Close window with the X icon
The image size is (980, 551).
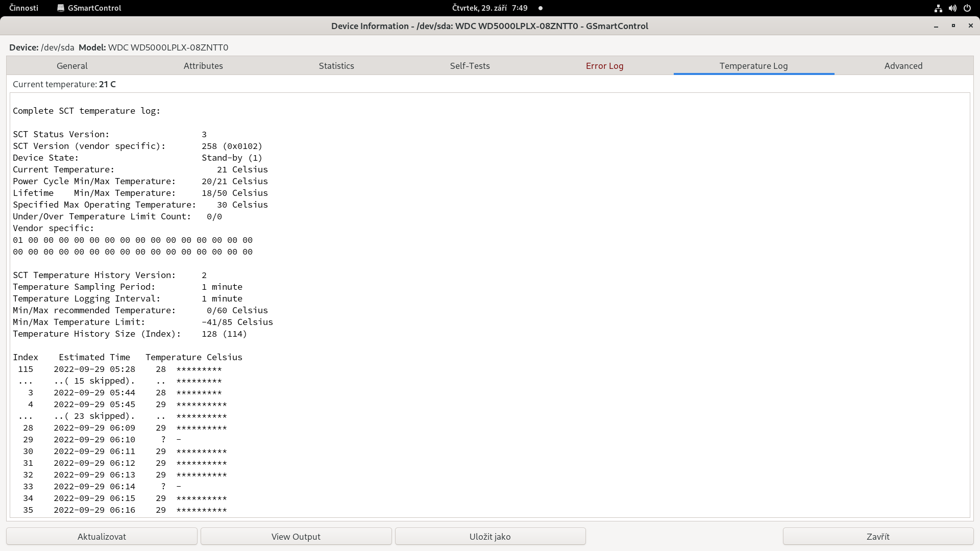point(971,26)
